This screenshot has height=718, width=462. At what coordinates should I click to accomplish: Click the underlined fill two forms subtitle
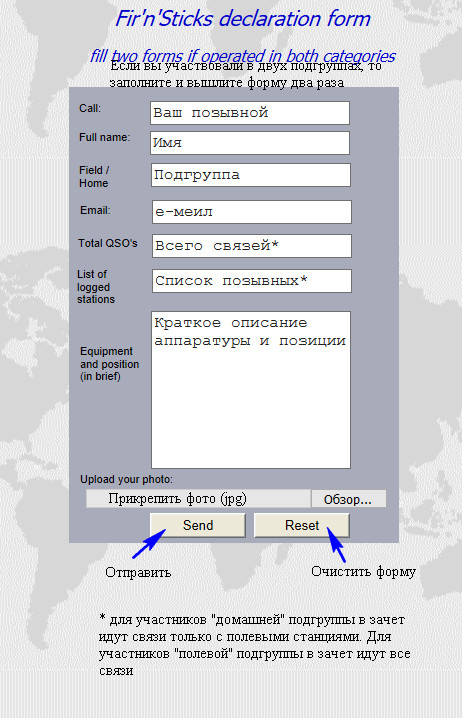tap(243, 56)
